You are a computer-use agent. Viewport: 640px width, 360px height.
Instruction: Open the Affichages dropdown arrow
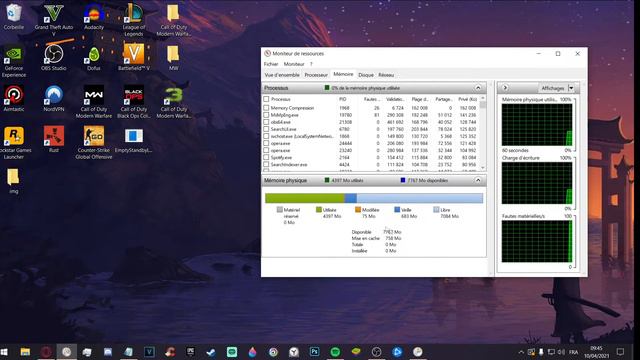571,88
